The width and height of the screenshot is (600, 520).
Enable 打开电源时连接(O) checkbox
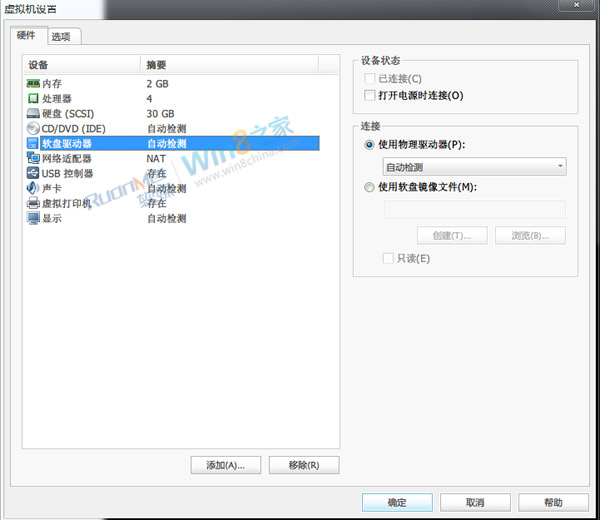(369, 95)
